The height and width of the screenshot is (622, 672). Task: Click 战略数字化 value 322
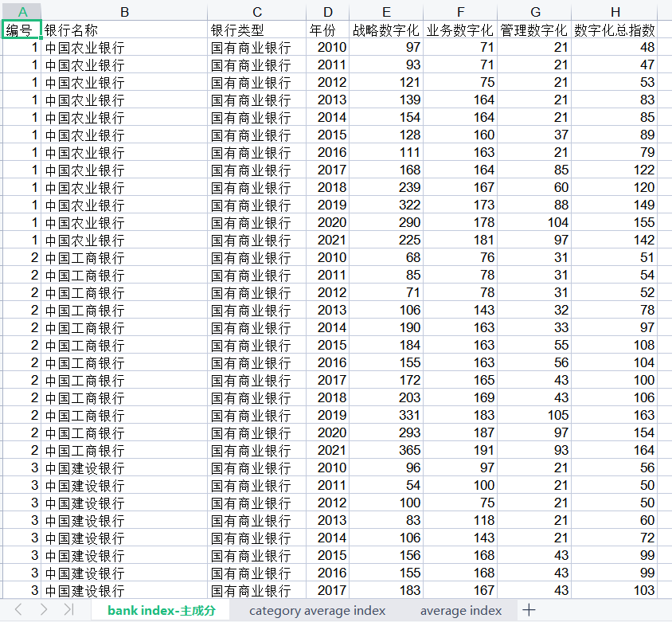click(386, 205)
